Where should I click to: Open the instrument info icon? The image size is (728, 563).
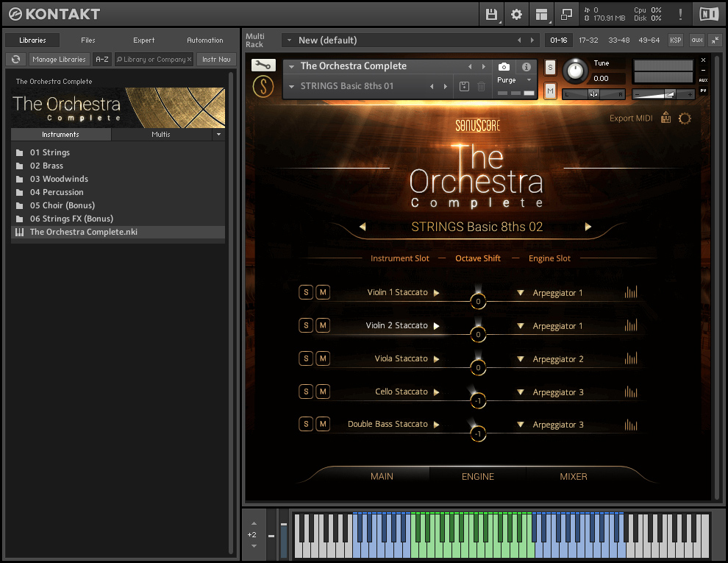pos(527,67)
